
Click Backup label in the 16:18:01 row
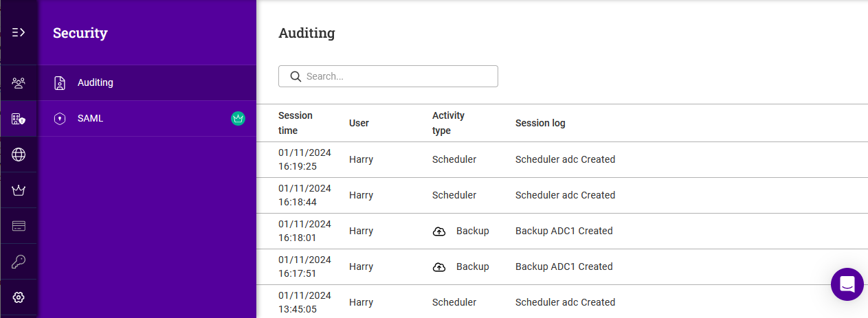[x=473, y=231]
